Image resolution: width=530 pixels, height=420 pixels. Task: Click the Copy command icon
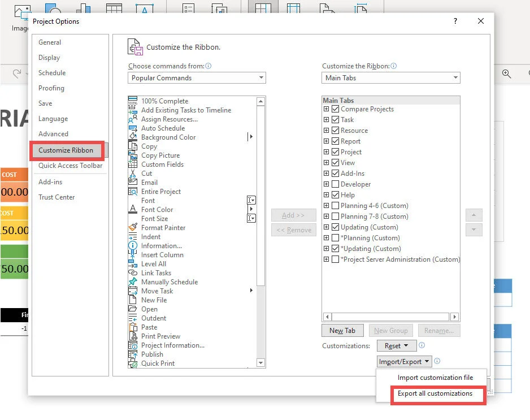132,146
